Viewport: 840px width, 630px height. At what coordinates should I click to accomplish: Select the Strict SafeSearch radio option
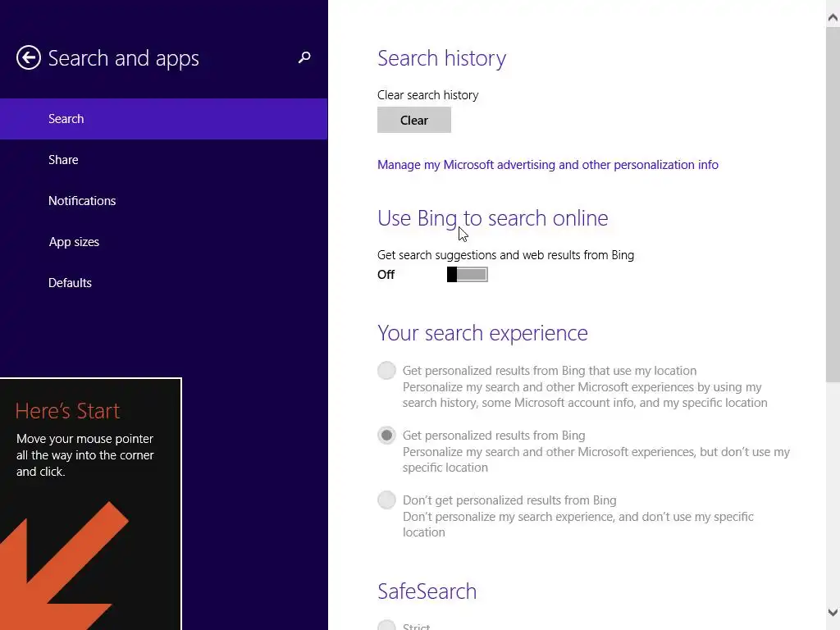click(386, 626)
